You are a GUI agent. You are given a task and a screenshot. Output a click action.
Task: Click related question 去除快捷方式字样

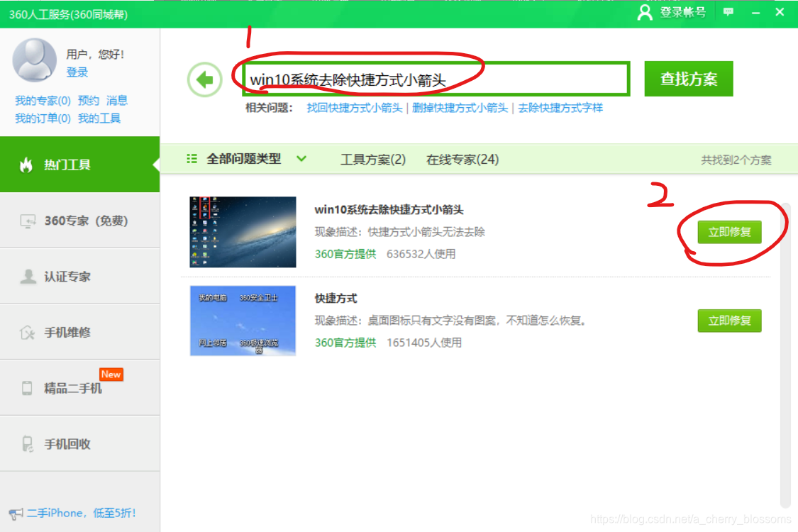tap(560, 108)
